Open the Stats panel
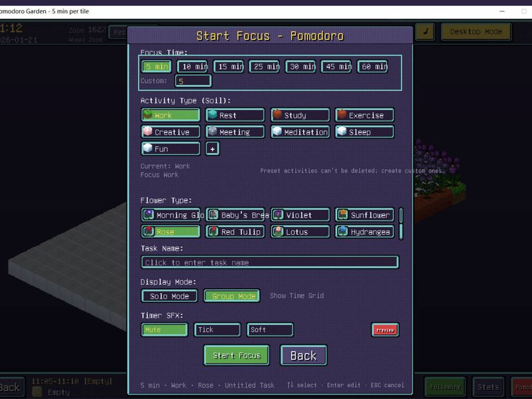The height and width of the screenshot is (399, 532). (488, 387)
